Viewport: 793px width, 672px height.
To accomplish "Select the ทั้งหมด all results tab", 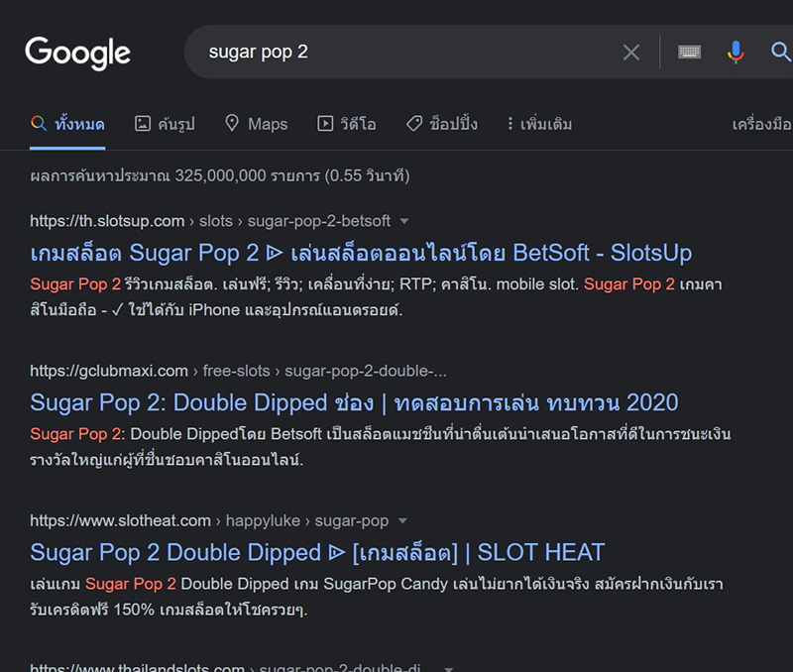I will pyautogui.click(x=67, y=124).
